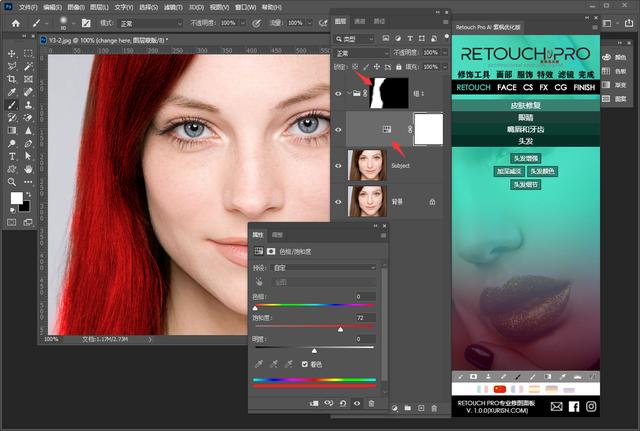Open the brush settings panel icon in the options bar

86,23
